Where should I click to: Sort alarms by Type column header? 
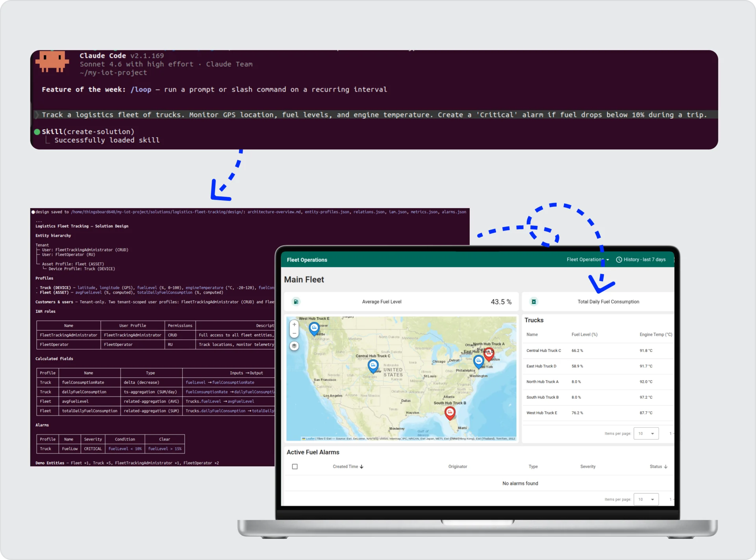coord(533,467)
